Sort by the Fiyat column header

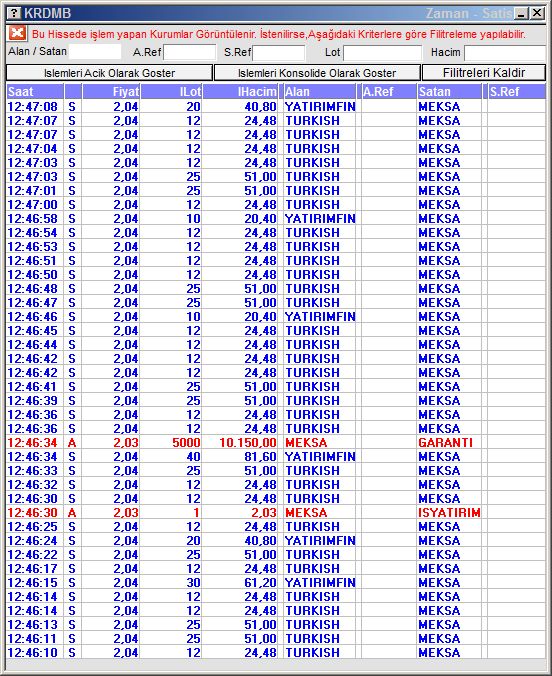click(x=111, y=92)
